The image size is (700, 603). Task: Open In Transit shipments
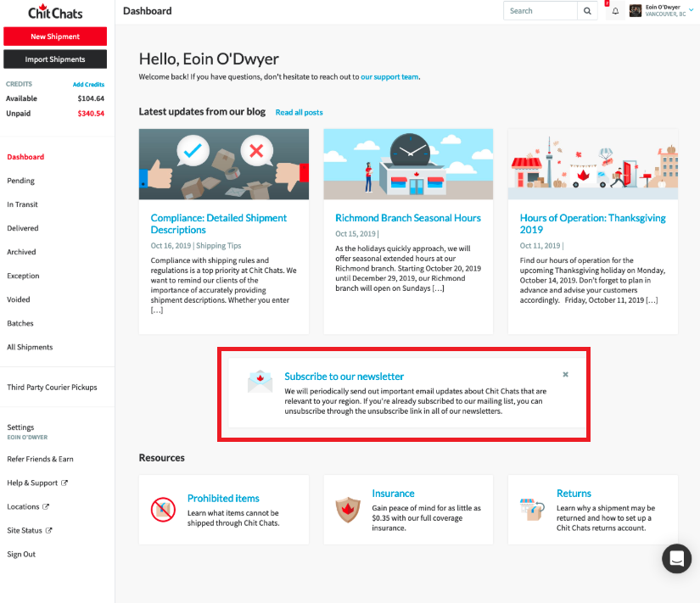click(22, 204)
